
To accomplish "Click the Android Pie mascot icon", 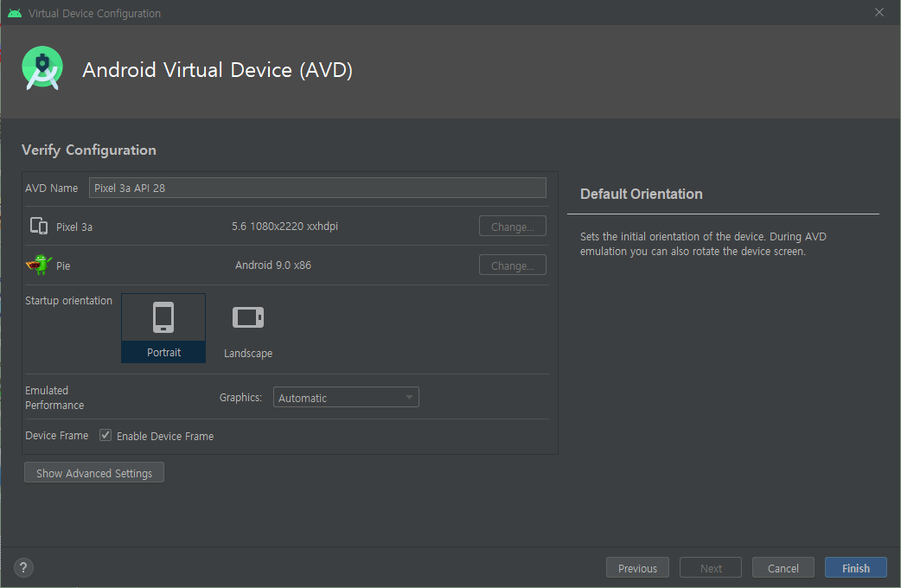I will (x=39, y=265).
